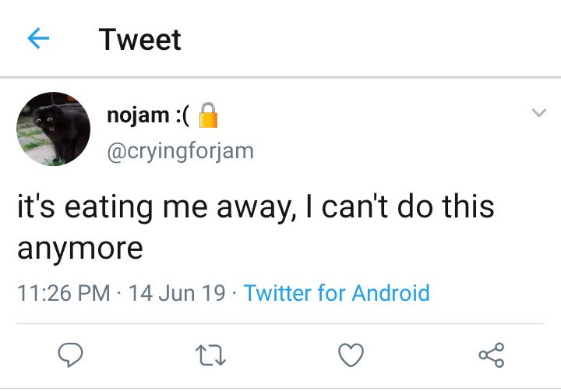Open the @cryingforjam handle
This screenshot has width=561, height=392.
[x=180, y=150]
